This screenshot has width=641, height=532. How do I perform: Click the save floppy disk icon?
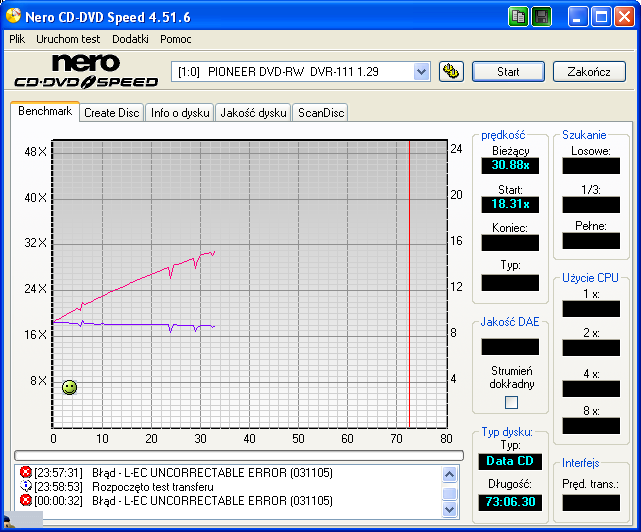click(x=542, y=17)
